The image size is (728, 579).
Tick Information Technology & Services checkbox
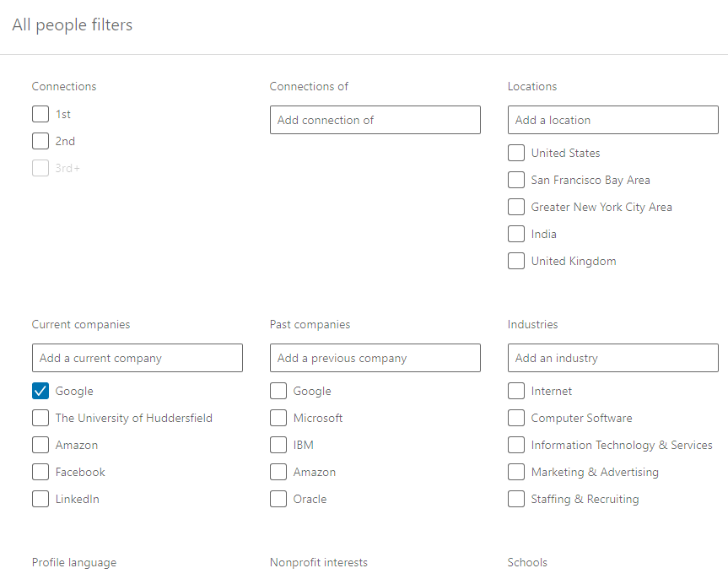(515, 445)
